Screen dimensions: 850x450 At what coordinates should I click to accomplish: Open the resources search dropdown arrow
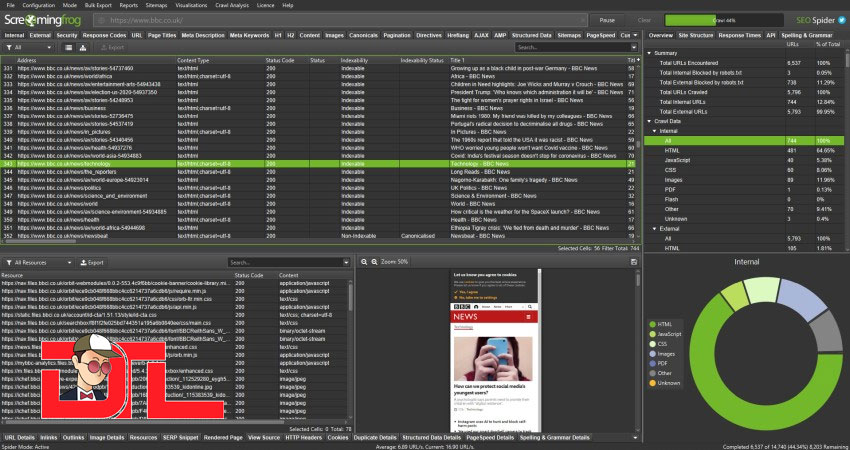click(x=346, y=262)
